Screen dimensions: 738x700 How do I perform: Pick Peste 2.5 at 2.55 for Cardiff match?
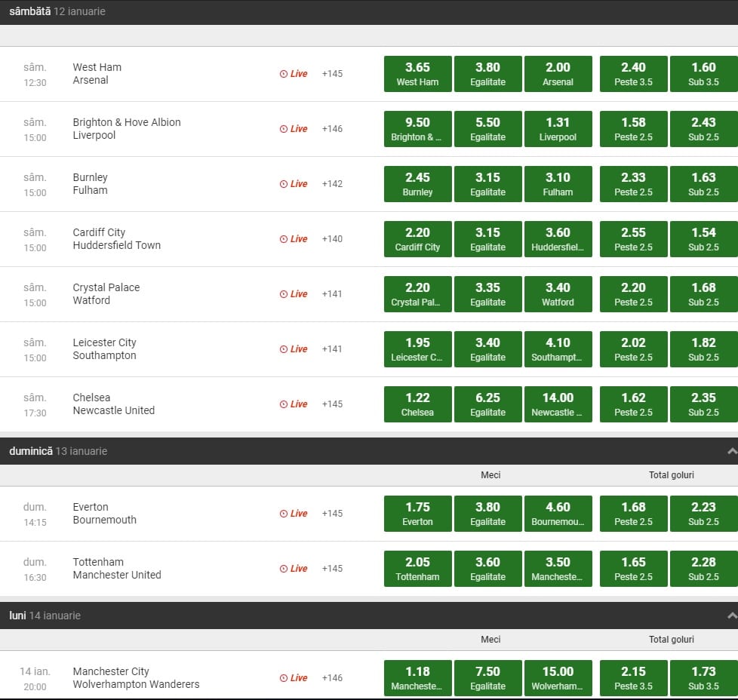634,239
